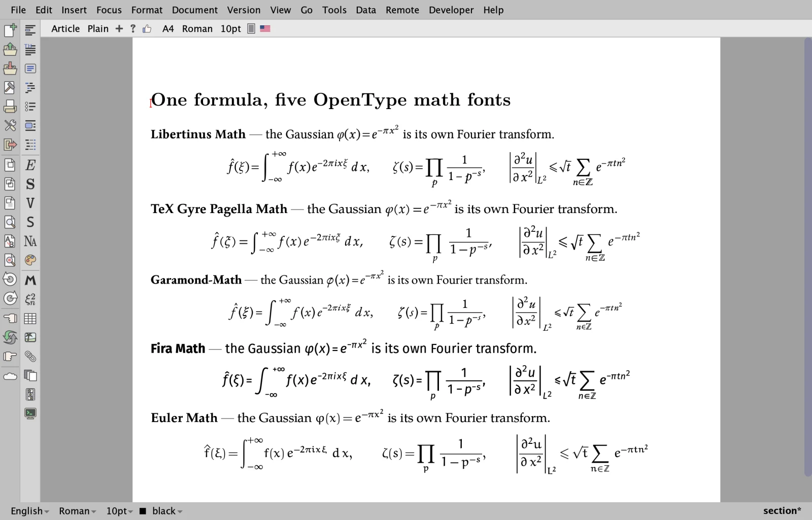Open the File menu
Viewport: 812px width, 520px height.
click(18, 10)
